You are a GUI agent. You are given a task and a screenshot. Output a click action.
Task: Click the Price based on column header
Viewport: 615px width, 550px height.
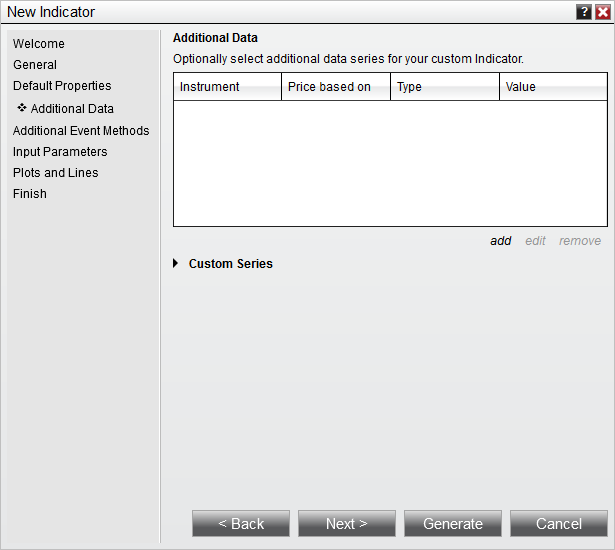[x=335, y=87]
